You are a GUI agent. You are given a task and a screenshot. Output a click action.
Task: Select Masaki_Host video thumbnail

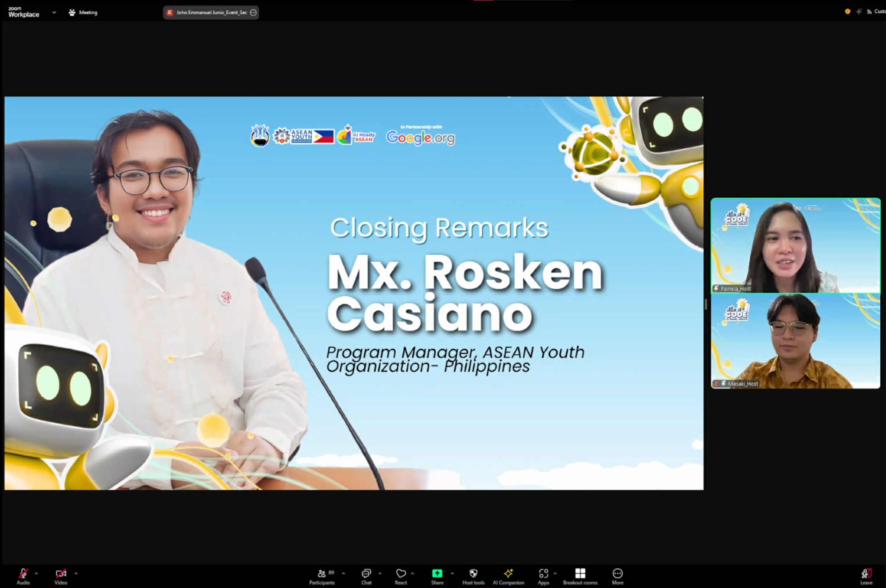795,341
